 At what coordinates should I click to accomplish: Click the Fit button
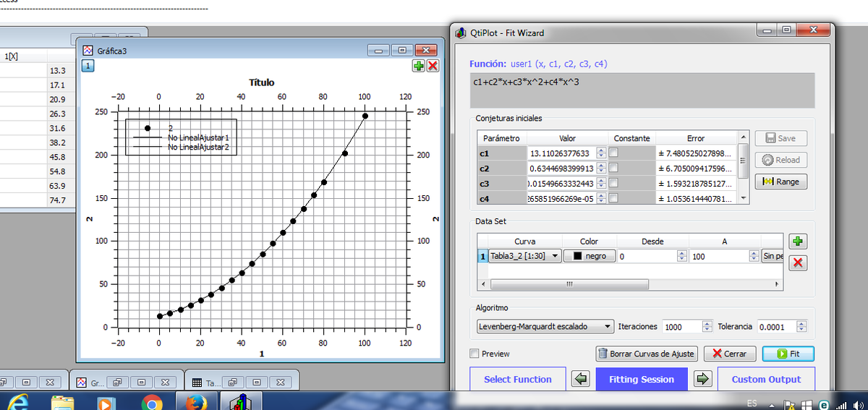(x=788, y=354)
